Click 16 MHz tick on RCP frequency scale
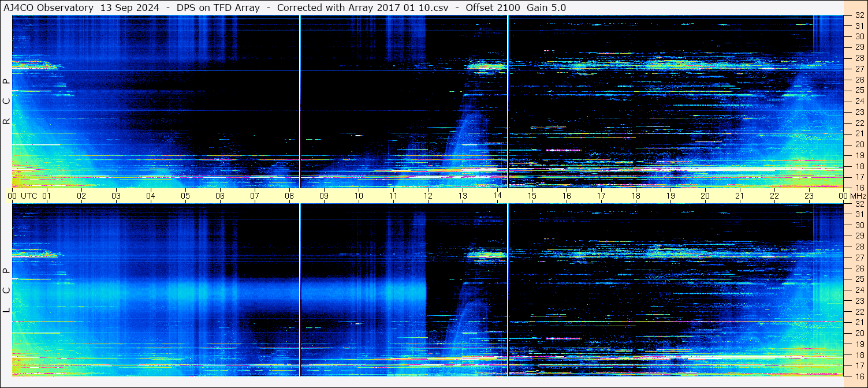Image resolution: width=868 pixels, height=388 pixels. coord(859,188)
